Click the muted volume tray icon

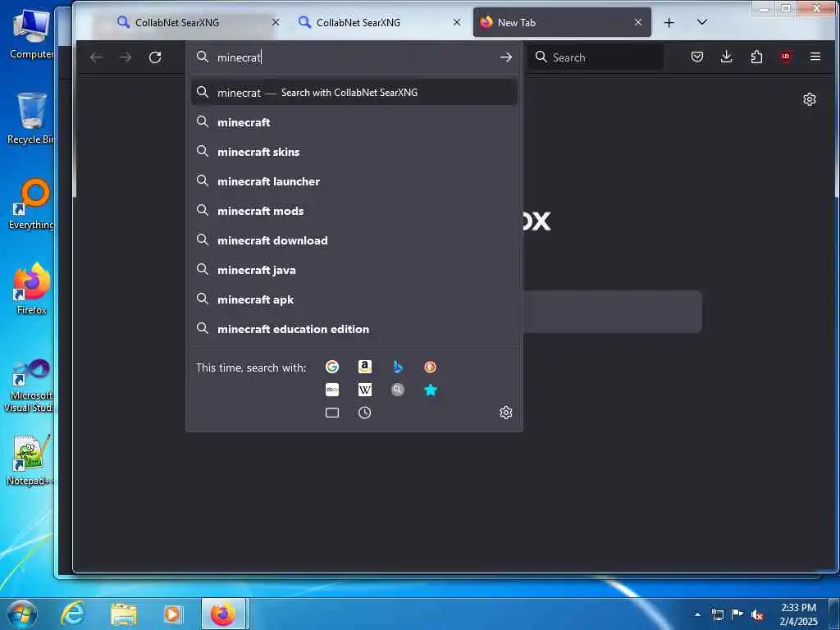coord(757,615)
